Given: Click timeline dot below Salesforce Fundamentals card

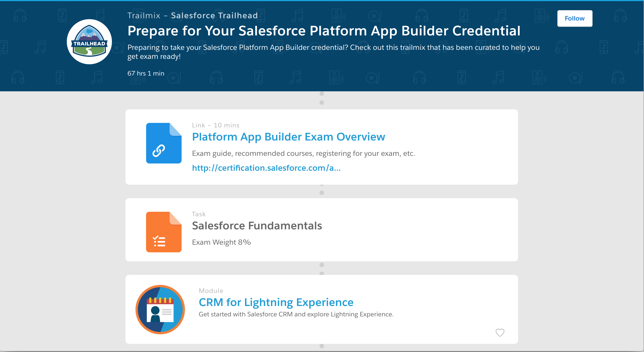Looking at the screenshot, I should point(322,265).
